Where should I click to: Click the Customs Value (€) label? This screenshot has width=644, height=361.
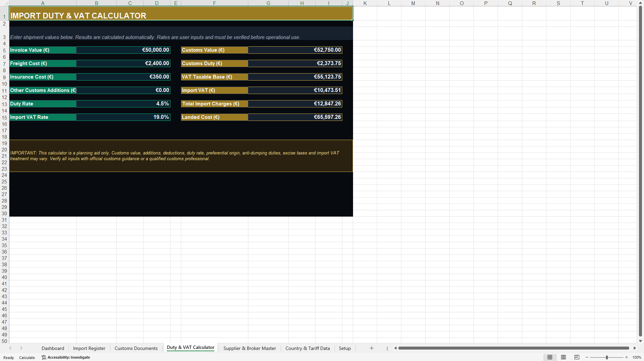214,50
